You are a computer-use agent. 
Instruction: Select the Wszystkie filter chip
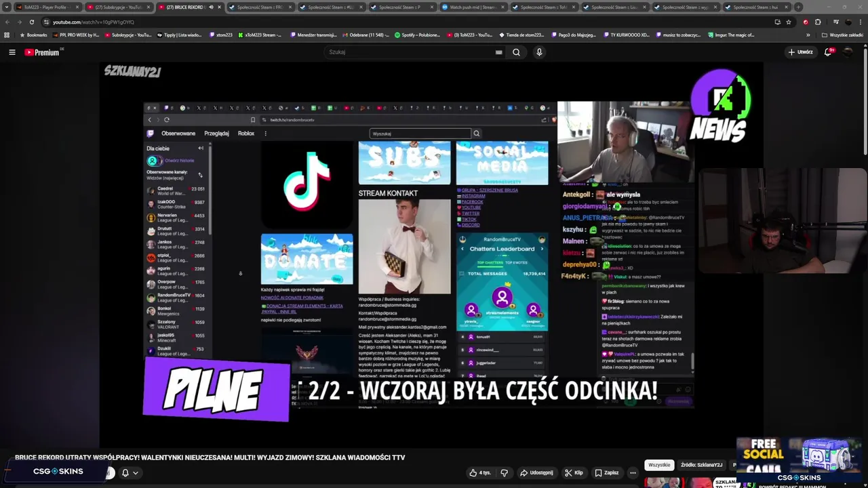(658, 465)
